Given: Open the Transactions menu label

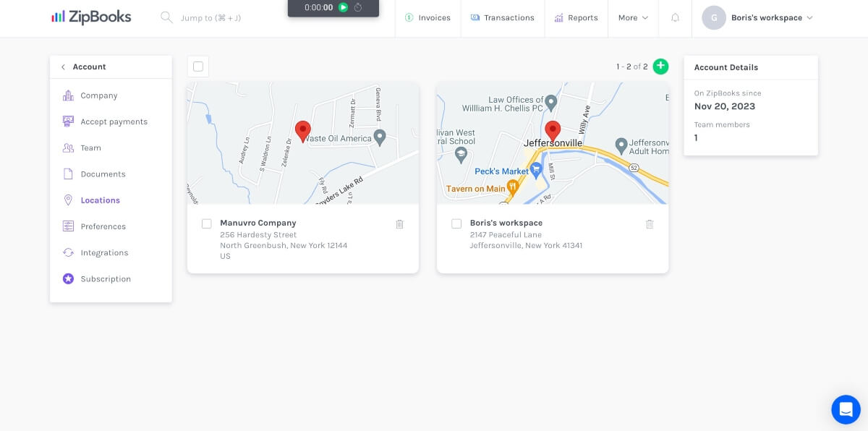Looking at the screenshot, I should 509,17.
